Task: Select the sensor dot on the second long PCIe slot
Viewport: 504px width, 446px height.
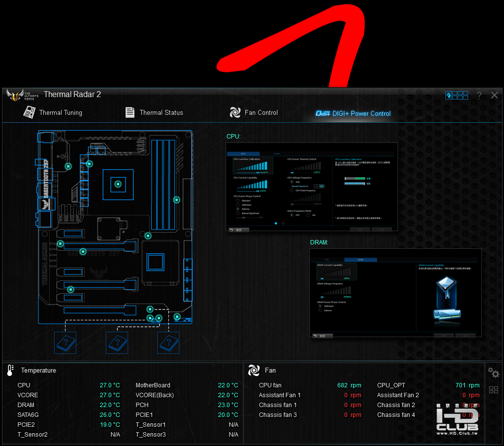Action: click(71, 290)
